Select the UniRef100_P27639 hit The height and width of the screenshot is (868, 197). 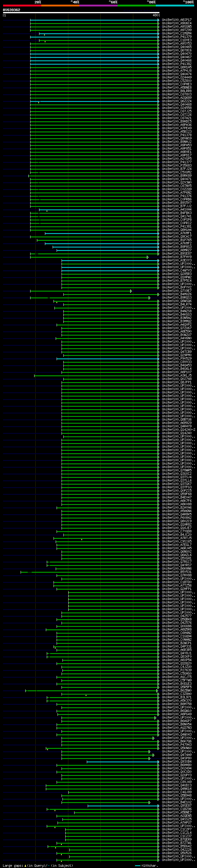point(177,670)
